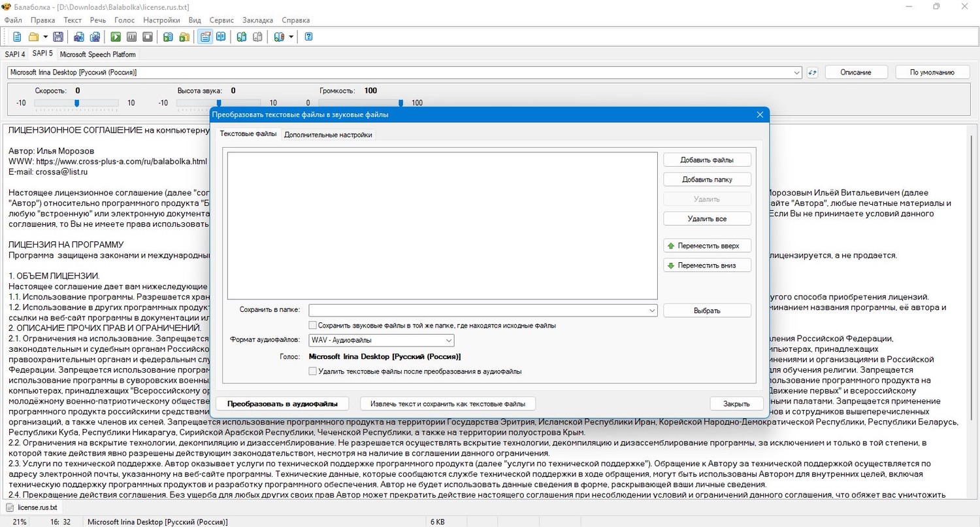Click the Удалить все button
This screenshot has height=527, width=980.
point(707,219)
